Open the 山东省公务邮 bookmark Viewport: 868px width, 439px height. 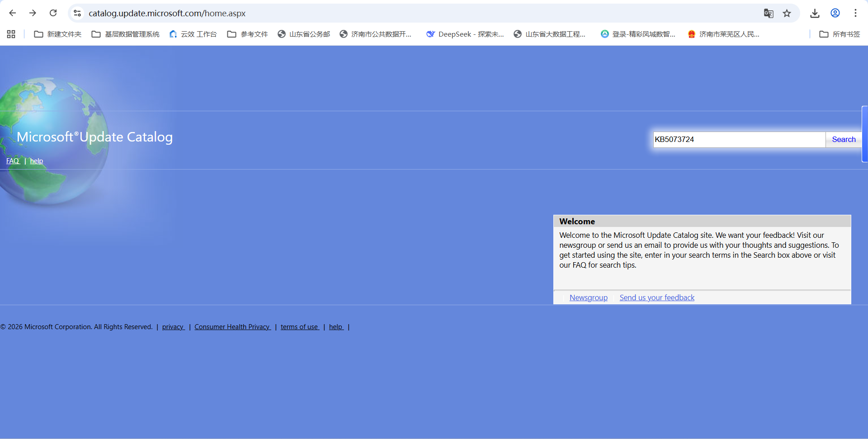point(304,34)
